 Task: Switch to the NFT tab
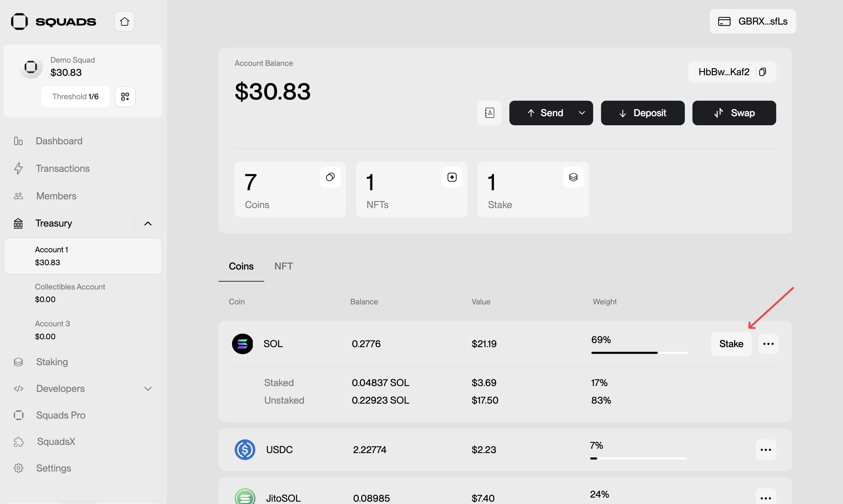coord(283,266)
